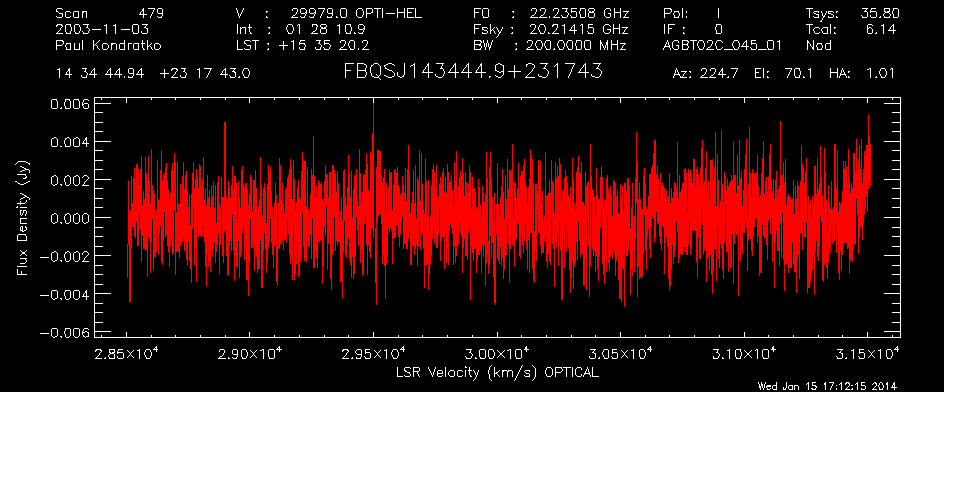This screenshot has height=490, width=962.
Task: Select Tcal value 6.14
Action: coord(881,29)
